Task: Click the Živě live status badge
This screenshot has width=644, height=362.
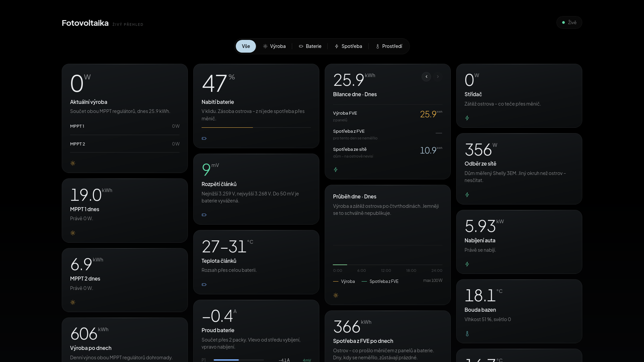Action: 569,22
